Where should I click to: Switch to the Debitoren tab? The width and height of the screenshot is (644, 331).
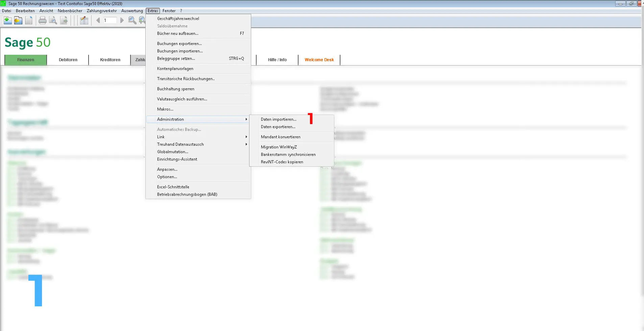[68, 60]
